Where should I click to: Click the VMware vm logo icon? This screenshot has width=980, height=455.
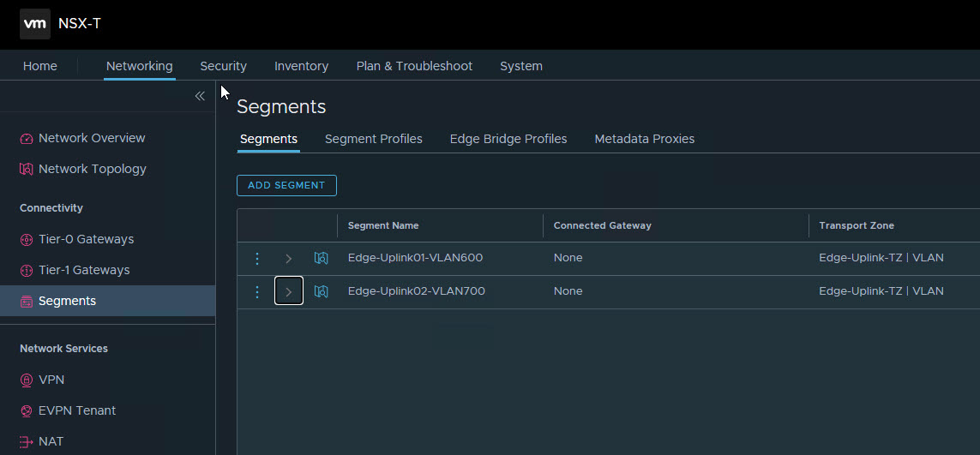click(x=34, y=24)
